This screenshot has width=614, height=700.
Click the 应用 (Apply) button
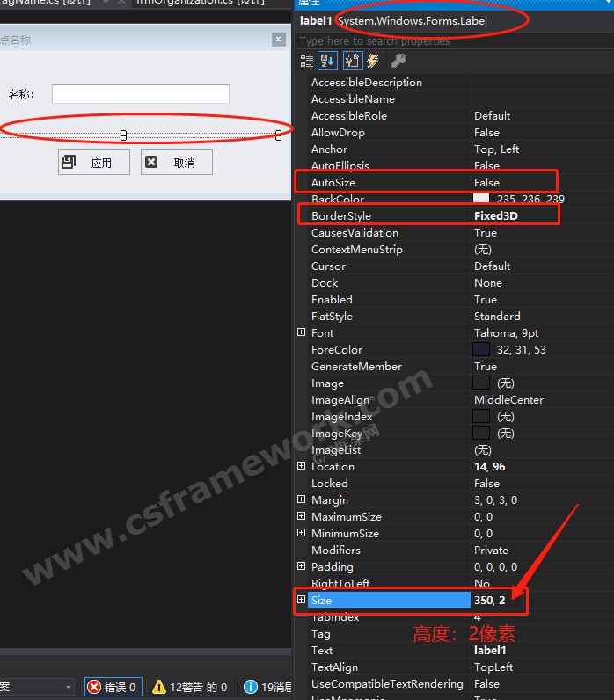click(93, 163)
